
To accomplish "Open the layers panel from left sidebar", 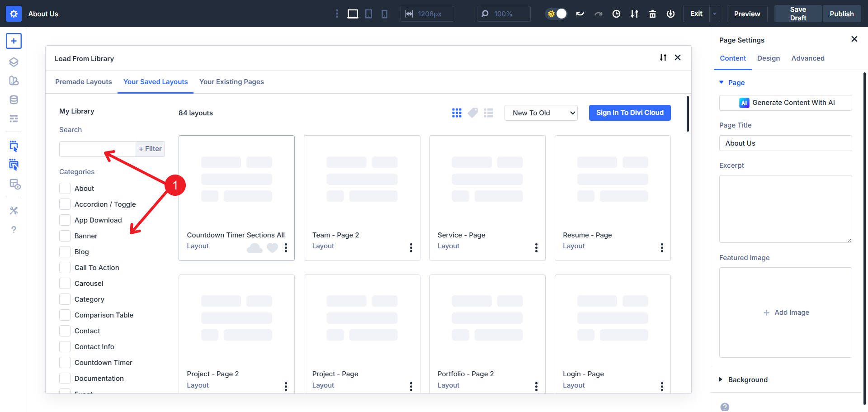I will click(14, 62).
